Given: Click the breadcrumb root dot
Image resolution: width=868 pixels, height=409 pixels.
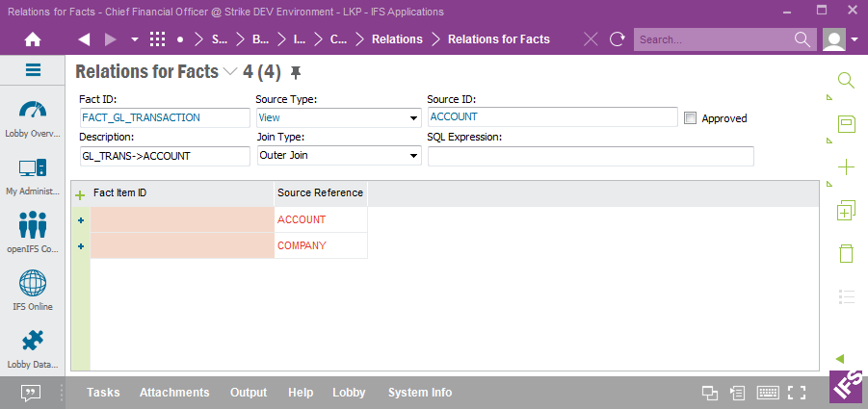Looking at the screenshot, I should [180, 39].
